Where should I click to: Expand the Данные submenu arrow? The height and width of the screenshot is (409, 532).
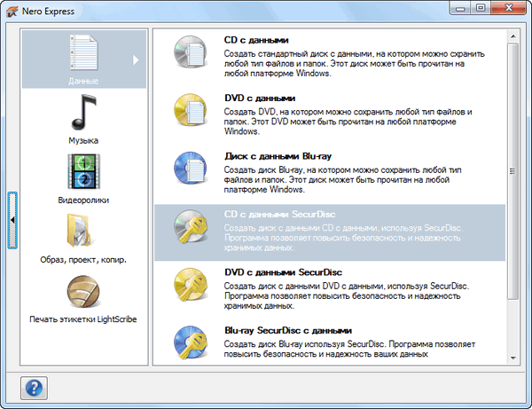(137, 60)
